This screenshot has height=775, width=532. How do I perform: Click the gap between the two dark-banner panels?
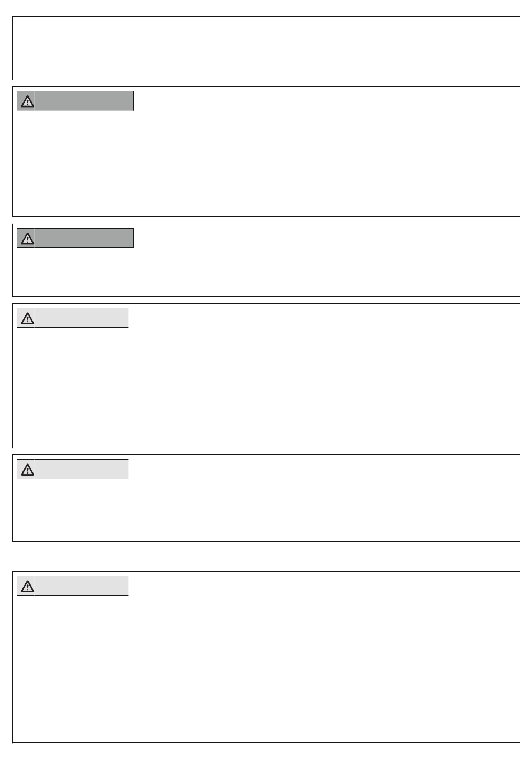point(266,220)
